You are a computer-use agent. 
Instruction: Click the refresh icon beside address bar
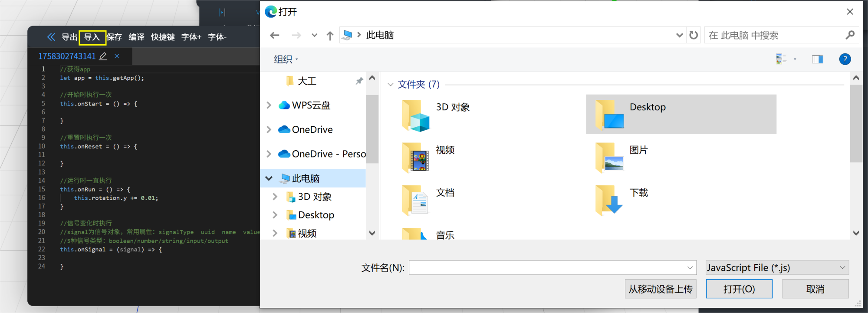click(x=694, y=35)
